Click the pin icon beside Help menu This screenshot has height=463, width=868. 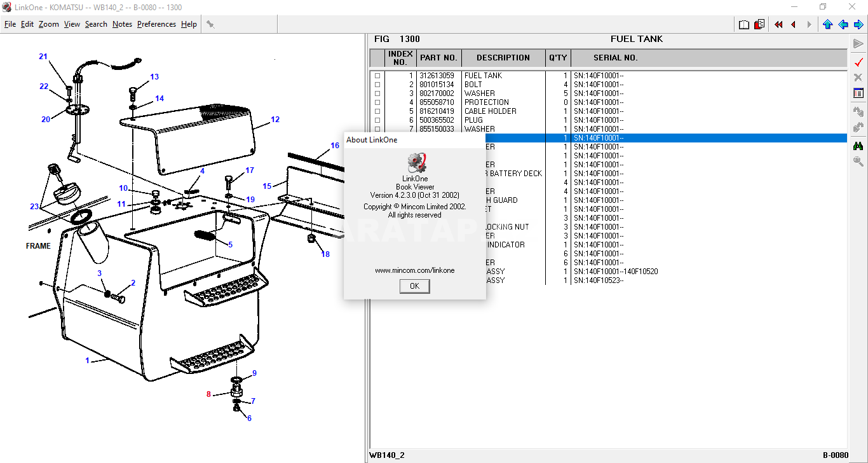pyautogui.click(x=210, y=24)
